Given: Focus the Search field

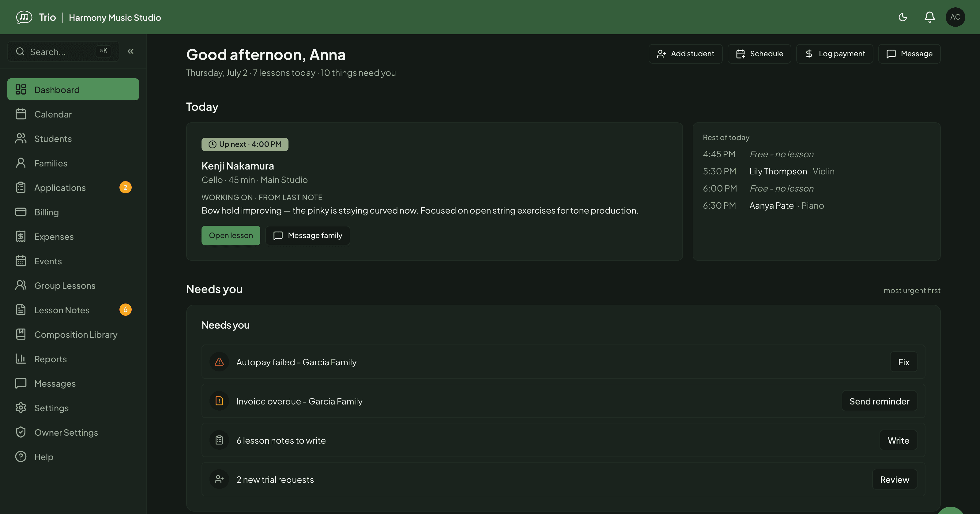Looking at the screenshot, I should pos(63,51).
